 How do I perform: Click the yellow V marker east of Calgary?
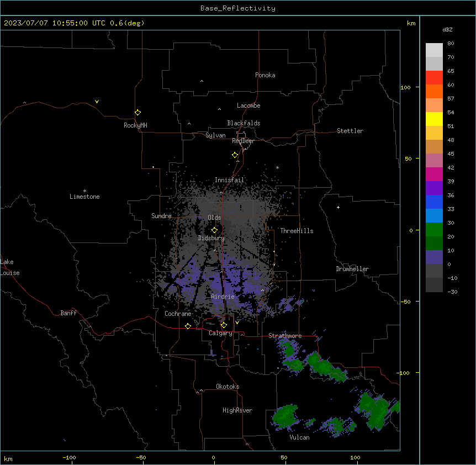[237, 323]
